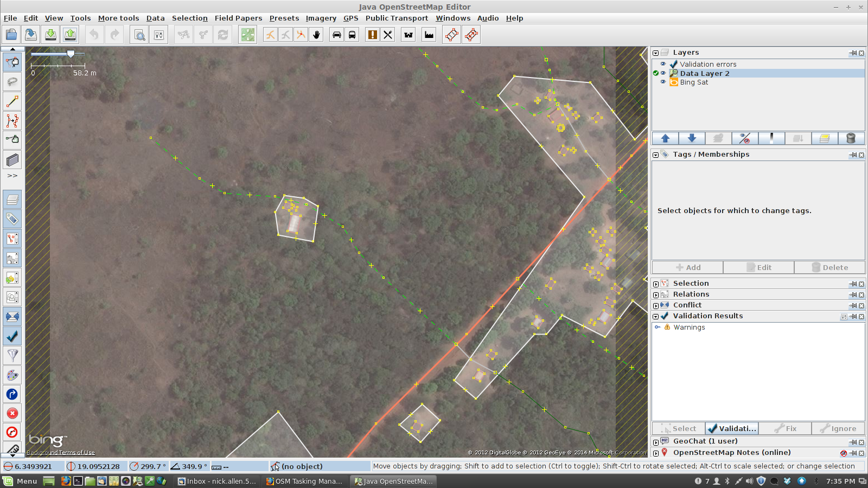Click the volume icon in system tray
Viewport: 868px width, 488px height.
coord(749,481)
